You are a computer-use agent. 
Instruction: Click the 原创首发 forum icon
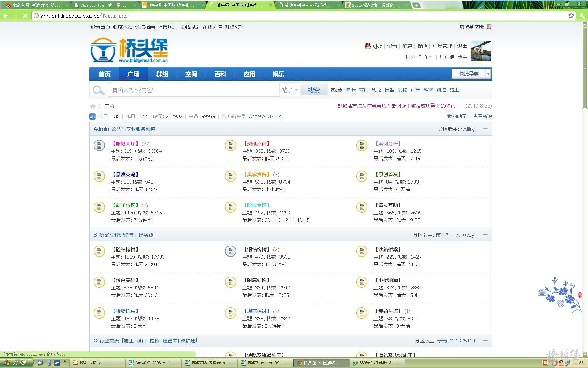coord(362,176)
